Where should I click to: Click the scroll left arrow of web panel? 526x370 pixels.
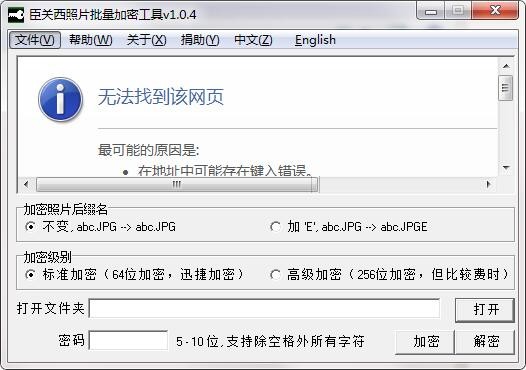coord(26,184)
